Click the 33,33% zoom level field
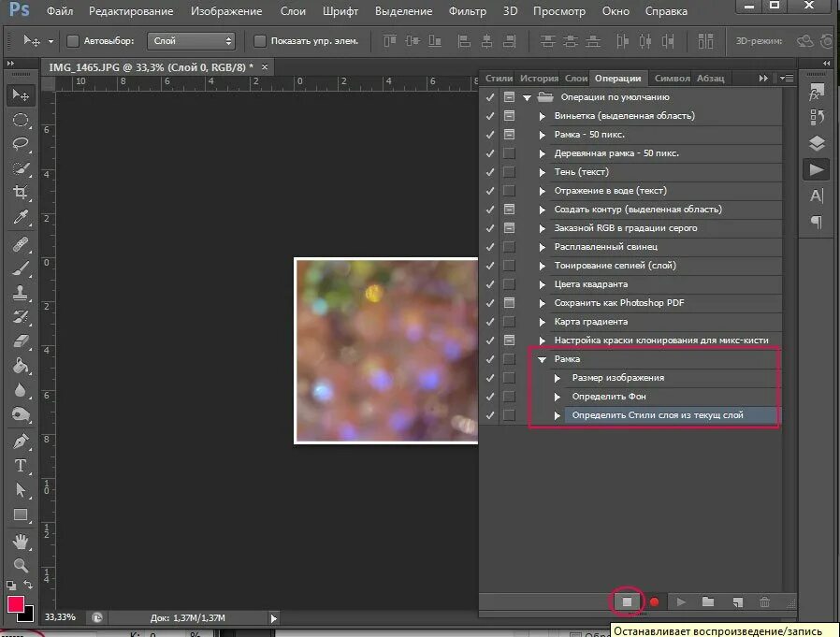 (x=60, y=617)
